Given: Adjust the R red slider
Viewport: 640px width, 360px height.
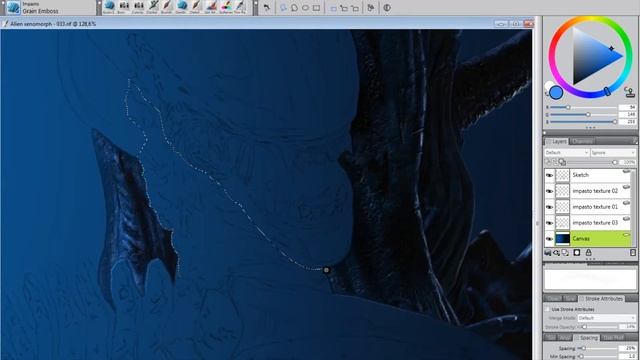Looking at the screenshot, I should (x=583, y=107).
